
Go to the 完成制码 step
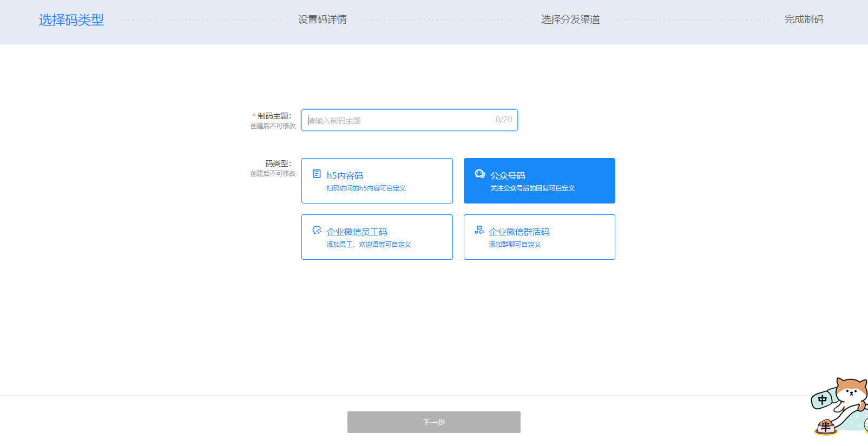click(804, 19)
